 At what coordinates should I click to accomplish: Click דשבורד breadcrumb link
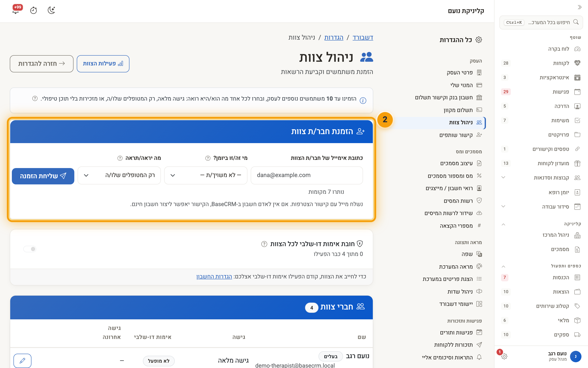363,37
